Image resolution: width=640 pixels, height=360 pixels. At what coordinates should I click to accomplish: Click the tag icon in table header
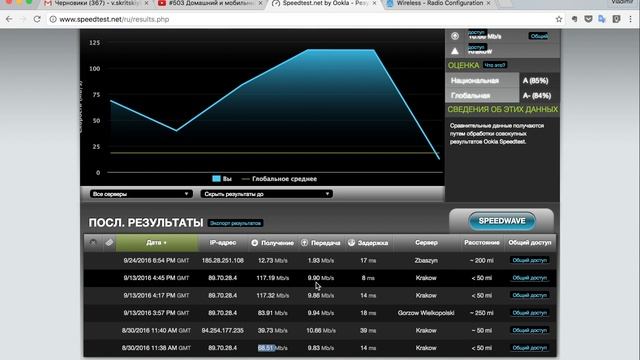(109, 242)
